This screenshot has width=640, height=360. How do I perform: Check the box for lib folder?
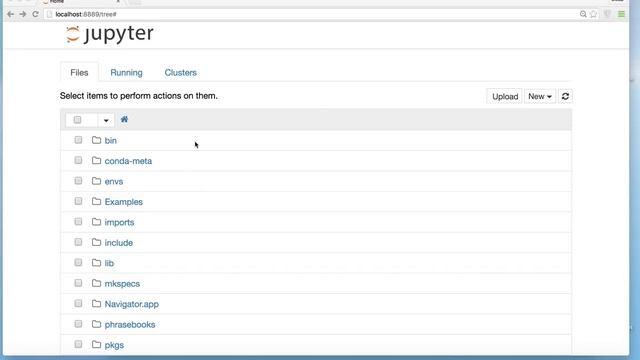click(x=78, y=262)
